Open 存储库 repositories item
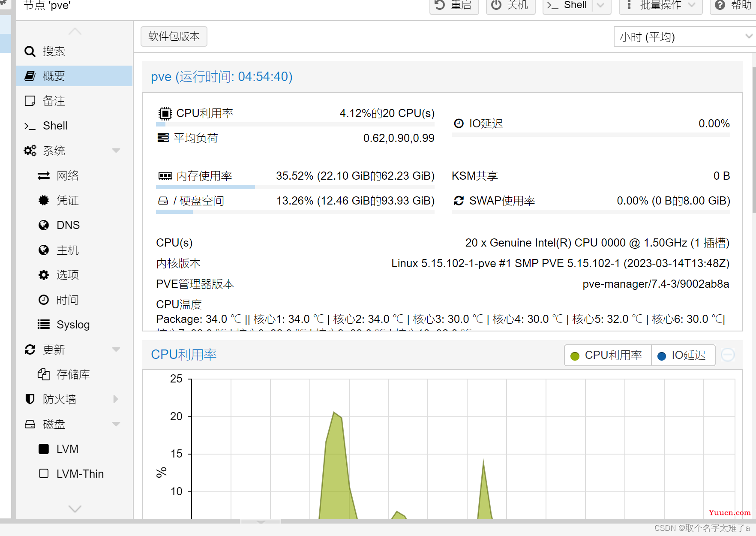This screenshot has height=536, width=756. [75, 374]
